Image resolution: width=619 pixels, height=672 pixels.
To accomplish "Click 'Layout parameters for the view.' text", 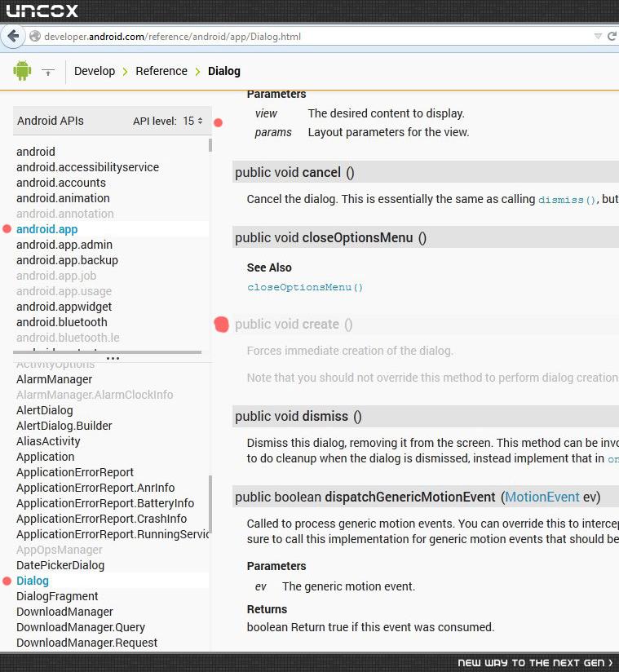I will pyautogui.click(x=388, y=132).
